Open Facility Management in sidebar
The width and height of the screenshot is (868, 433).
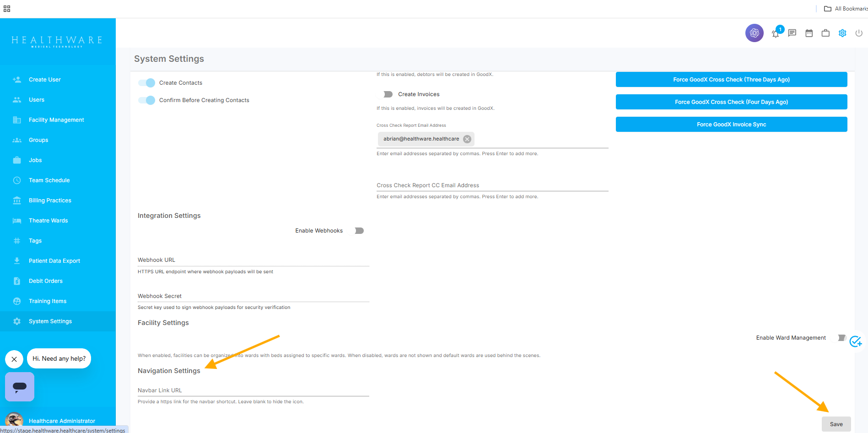56,120
